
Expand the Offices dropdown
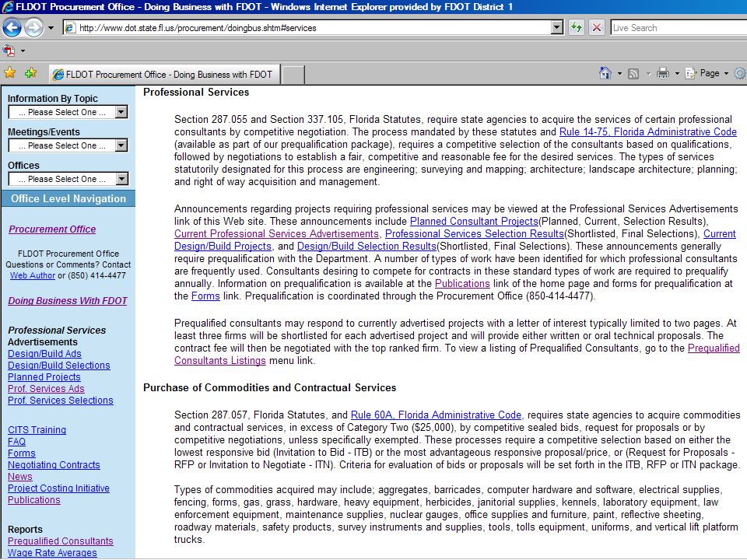pyautogui.click(x=68, y=179)
